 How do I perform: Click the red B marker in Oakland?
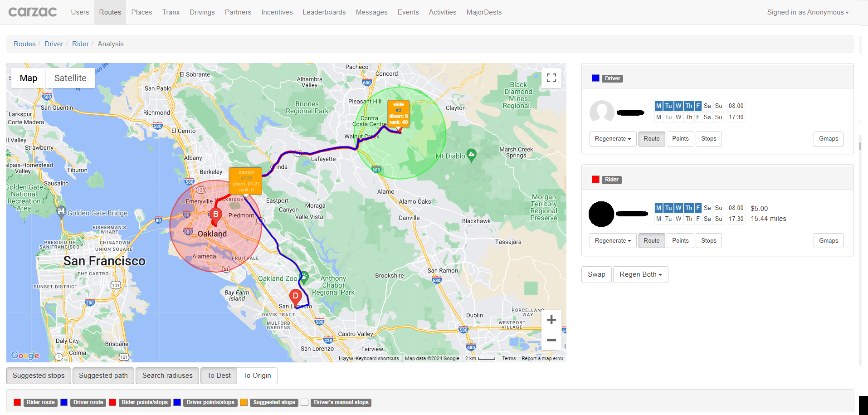click(216, 215)
